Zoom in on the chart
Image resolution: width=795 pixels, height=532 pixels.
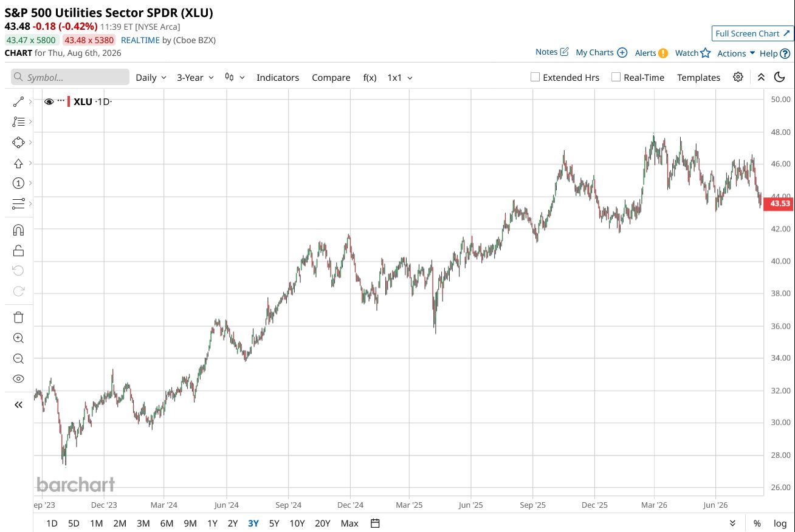(18, 338)
